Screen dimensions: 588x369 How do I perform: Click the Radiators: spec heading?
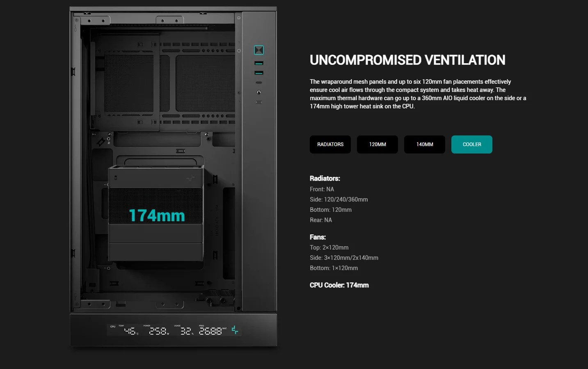[x=325, y=179]
